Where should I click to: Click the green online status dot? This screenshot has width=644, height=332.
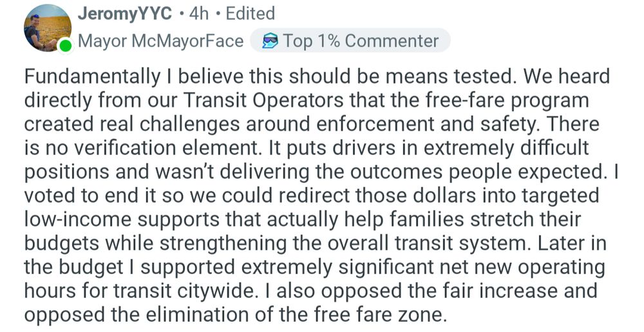[65, 46]
